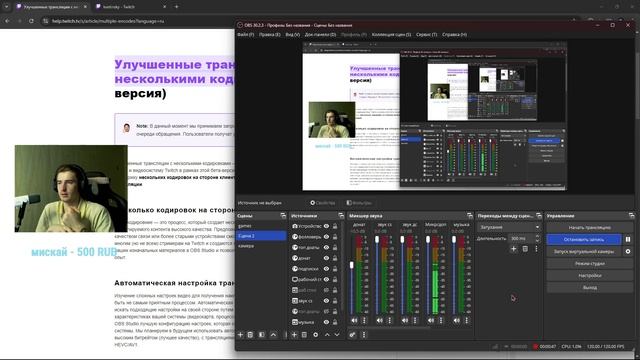Open the Вид menu in OBS
Image resolution: width=640 pixels, height=360 pixels.
tap(292, 35)
